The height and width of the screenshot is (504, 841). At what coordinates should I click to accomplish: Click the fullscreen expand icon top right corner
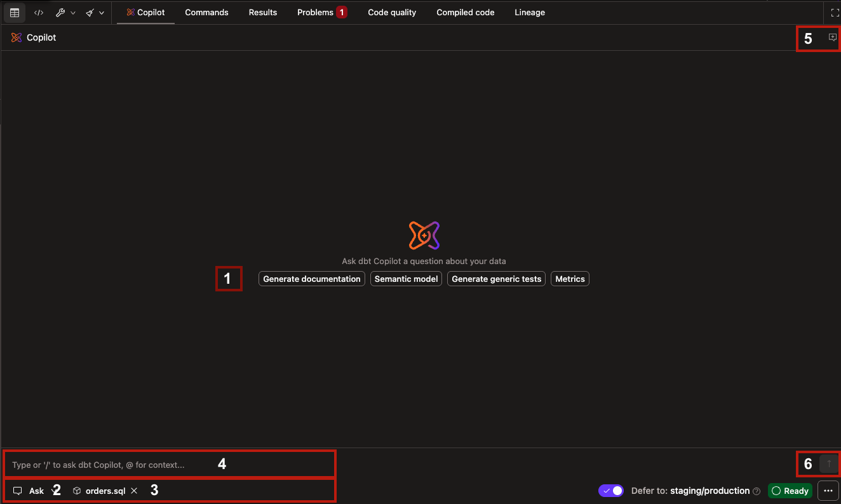coord(834,12)
